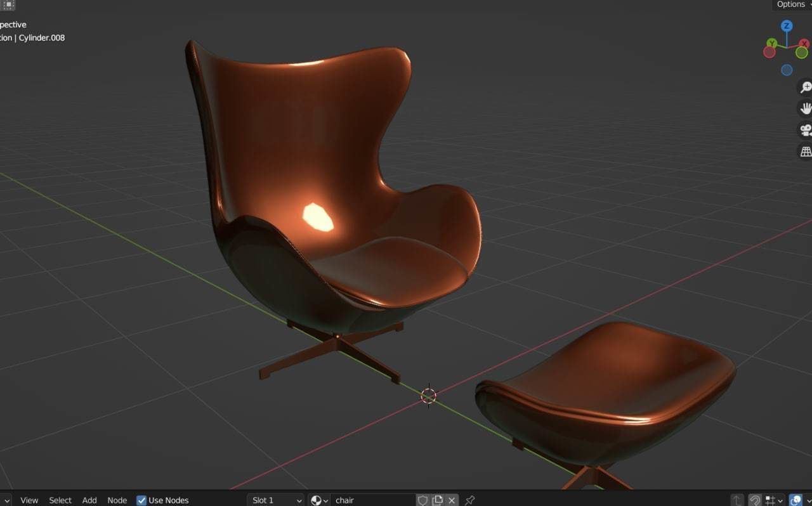Open the snap node element dropdown
The image size is (812, 506).
pos(774,500)
